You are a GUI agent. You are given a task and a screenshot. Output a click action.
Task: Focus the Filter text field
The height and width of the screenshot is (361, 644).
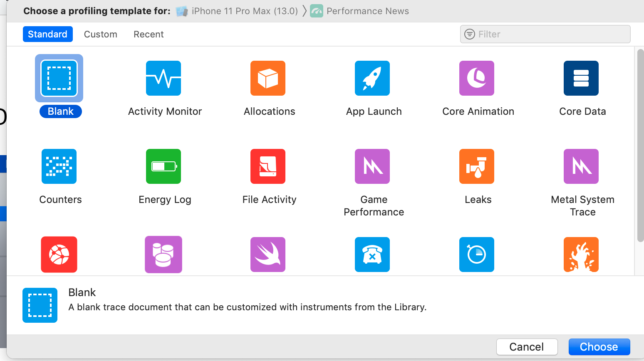click(545, 34)
